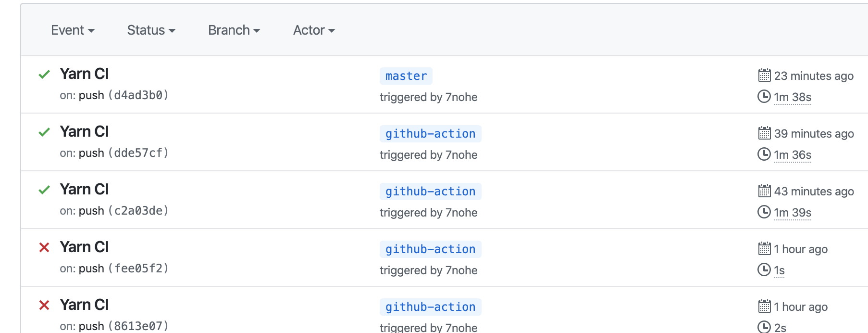Open the Actor filter dropdown
868x333 pixels.
tap(313, 30)
